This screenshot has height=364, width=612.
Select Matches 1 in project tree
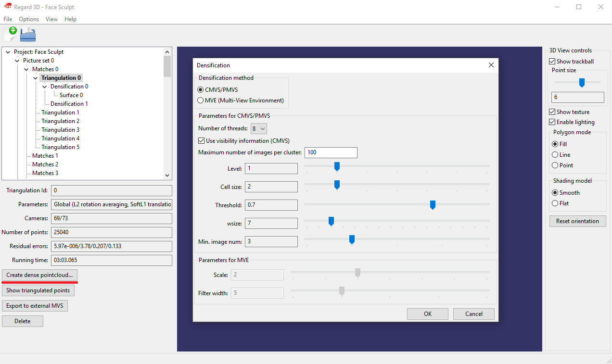pyautogui.click(x=45, y=156)
